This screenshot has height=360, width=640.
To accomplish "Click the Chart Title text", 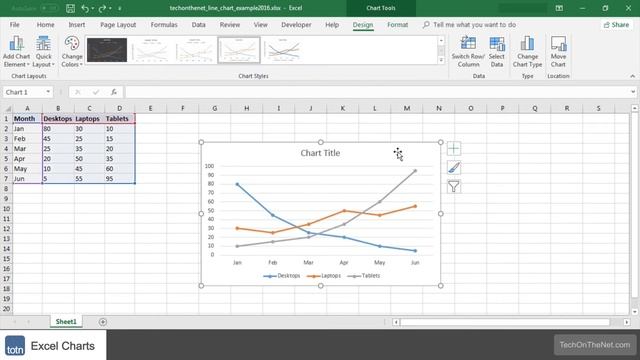I will pos(320,153).
